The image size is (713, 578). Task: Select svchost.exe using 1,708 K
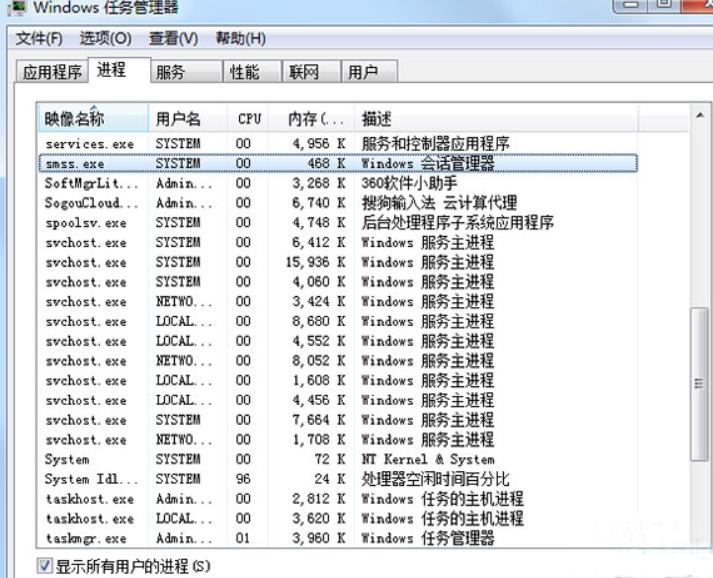[x=338, y=440]
